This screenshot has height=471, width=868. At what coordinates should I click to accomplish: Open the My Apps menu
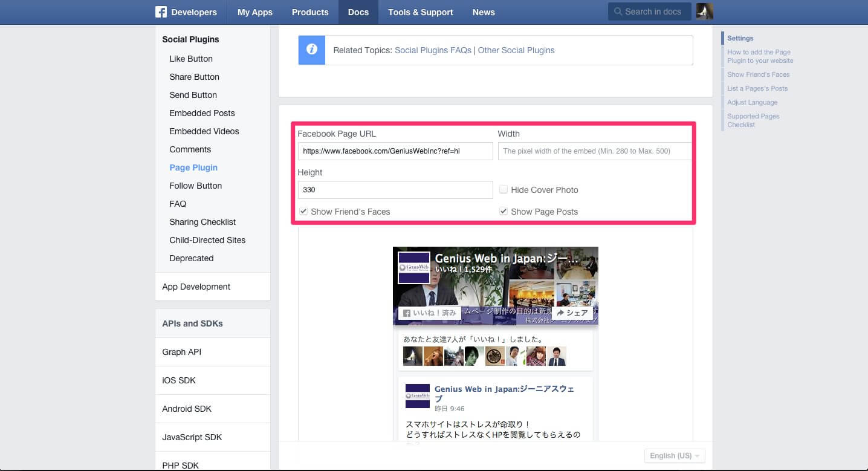pyautogui.click(x=254, y=12)
